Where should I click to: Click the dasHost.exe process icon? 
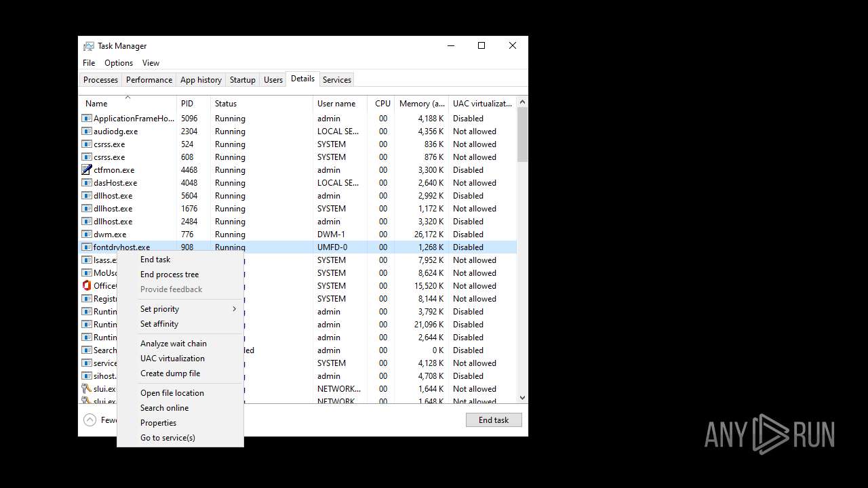87,183
